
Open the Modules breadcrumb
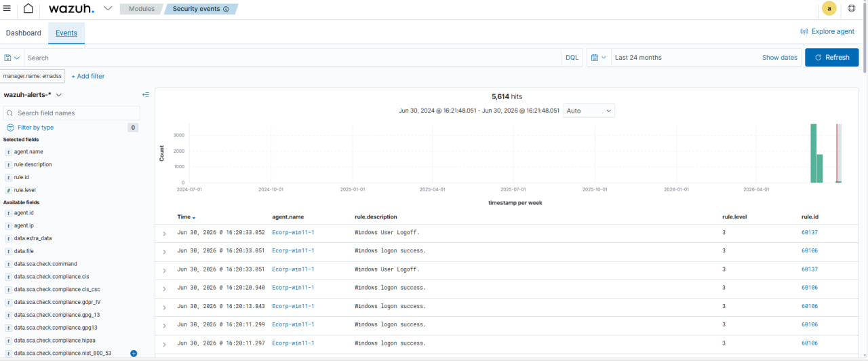(x=140, y=9)
